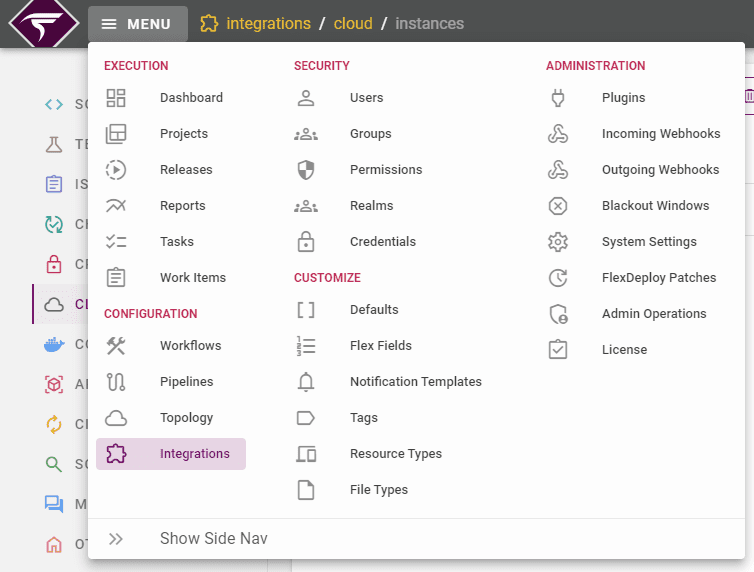Click the FlexDeploy Patches clock icon
Viewport: 754px width, 572px height.
(558, 277)
